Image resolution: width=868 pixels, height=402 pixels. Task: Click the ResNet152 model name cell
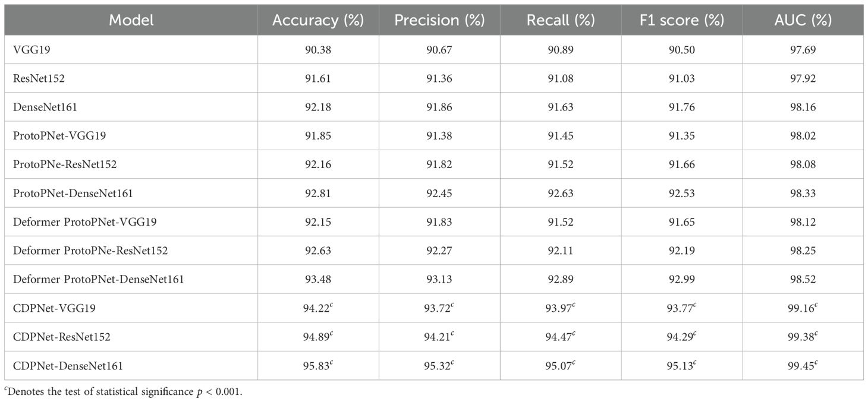pyautogui.click(x=39, y=78)
